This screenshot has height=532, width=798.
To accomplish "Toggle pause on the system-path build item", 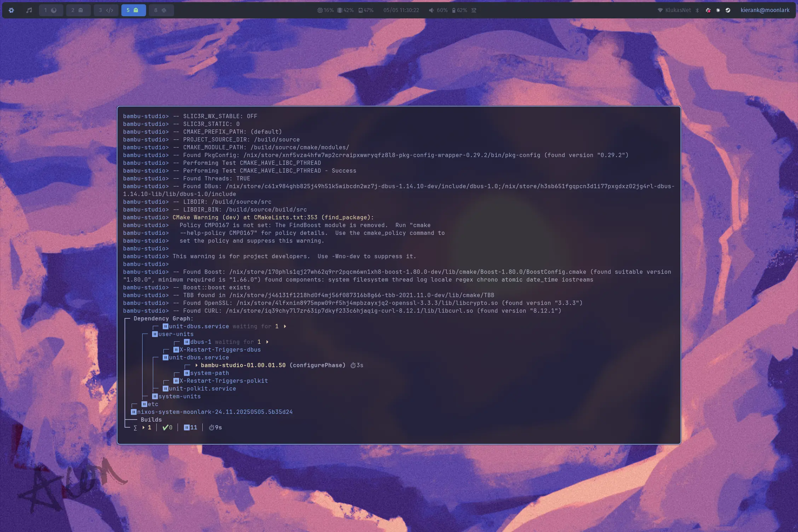I will (x=186, y=373).
